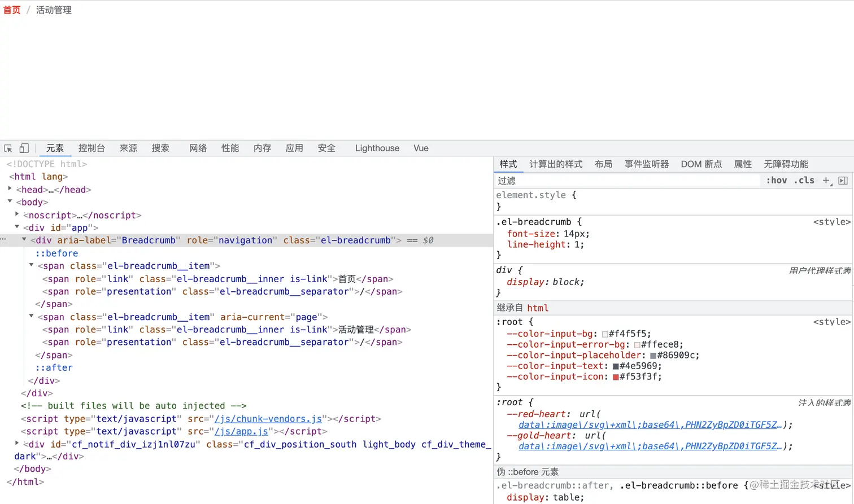The width and height of the screenshot is (854, 504).
Task: Open the 来源 tab
Action: point(128,148)
